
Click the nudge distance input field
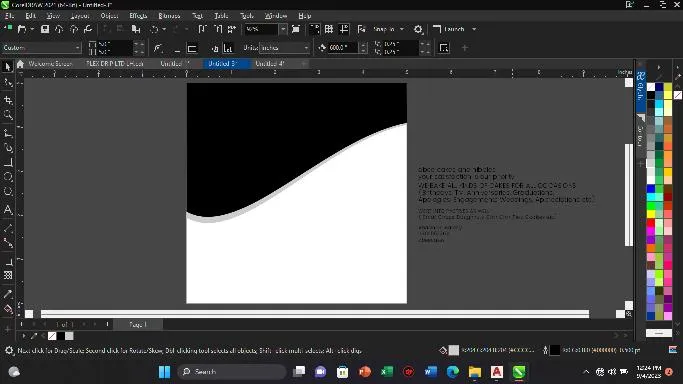343,48
